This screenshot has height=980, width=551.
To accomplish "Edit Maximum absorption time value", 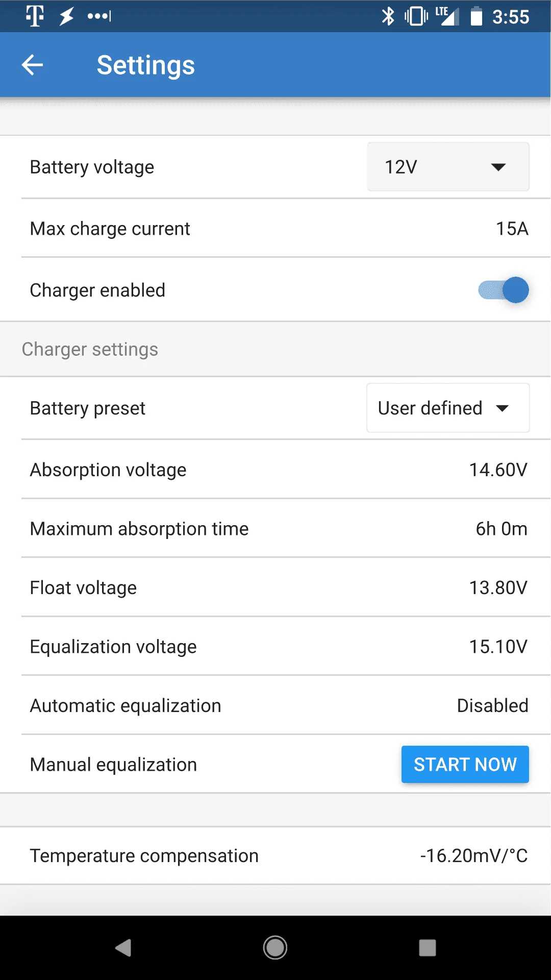I will 275,528.
